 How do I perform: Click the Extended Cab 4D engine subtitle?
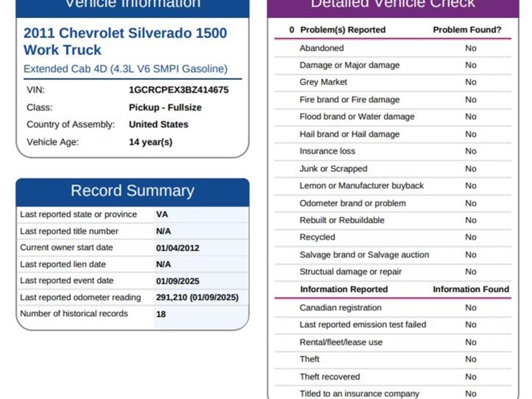[125, 69]
